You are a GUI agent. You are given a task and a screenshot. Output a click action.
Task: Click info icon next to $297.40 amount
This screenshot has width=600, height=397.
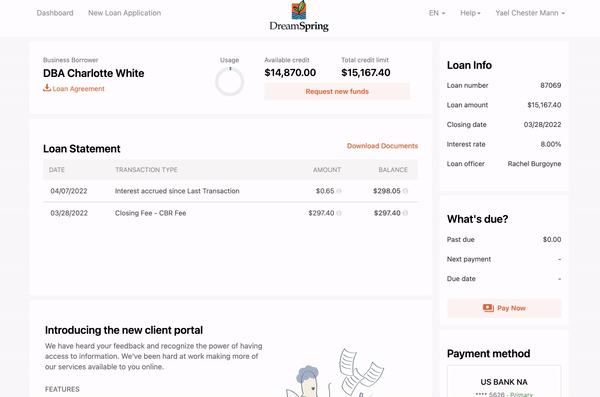tap(339, 213)
